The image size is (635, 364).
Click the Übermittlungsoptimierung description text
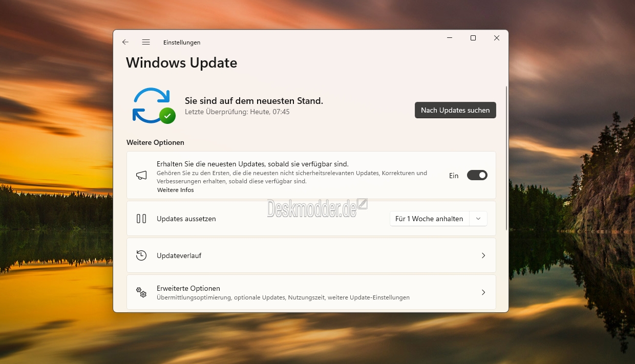[283, 297]
